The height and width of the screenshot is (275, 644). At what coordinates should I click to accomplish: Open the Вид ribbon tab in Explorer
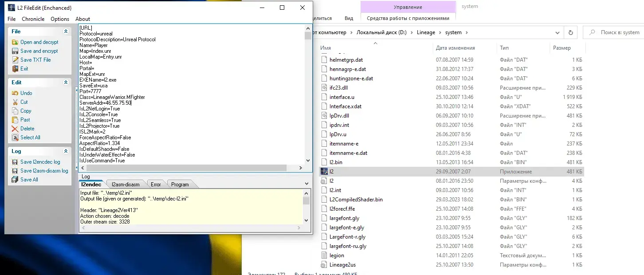point(349,18)
